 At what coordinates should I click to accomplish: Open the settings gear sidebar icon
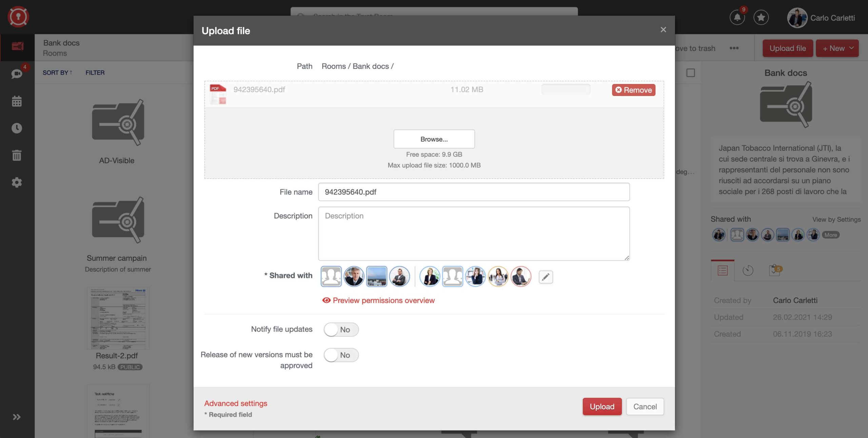[17, 182]
